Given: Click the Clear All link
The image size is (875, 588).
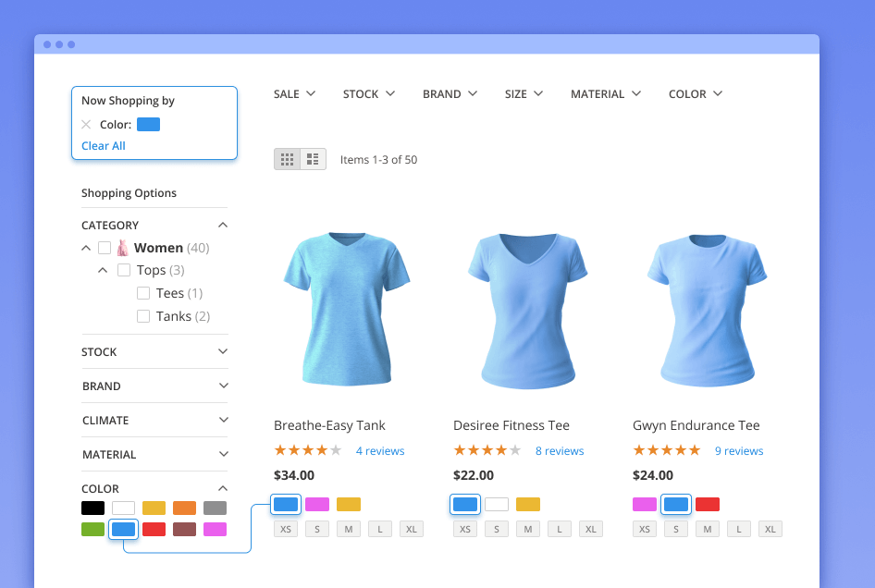Looking at the screenshot, I should point(104,146).
